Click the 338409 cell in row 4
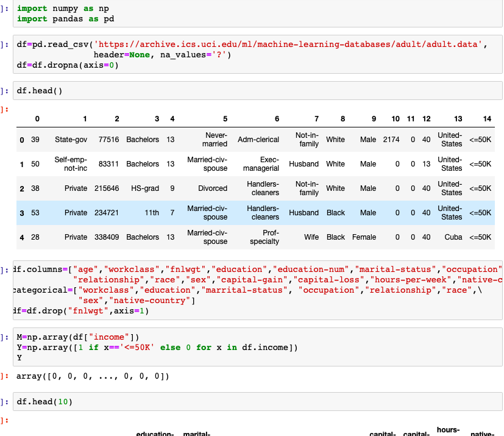The width and height of the screenshot is (504, 436). (107, 237)
